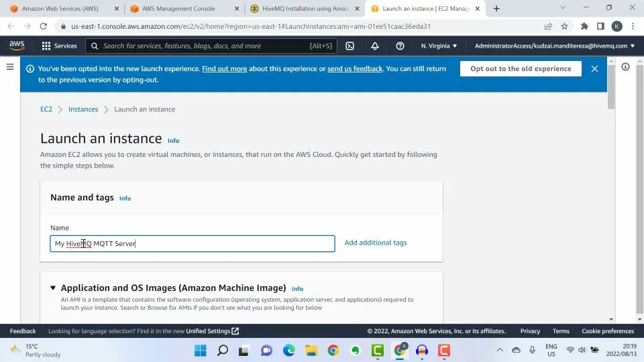Click Add additional tags
644x362 pixels.
click(x=376, y=243)
